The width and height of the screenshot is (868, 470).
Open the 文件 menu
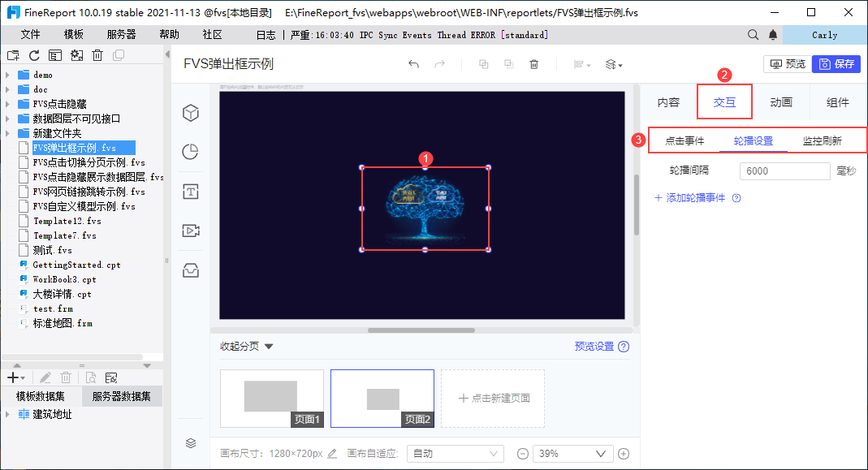click(x=30, y=35)
